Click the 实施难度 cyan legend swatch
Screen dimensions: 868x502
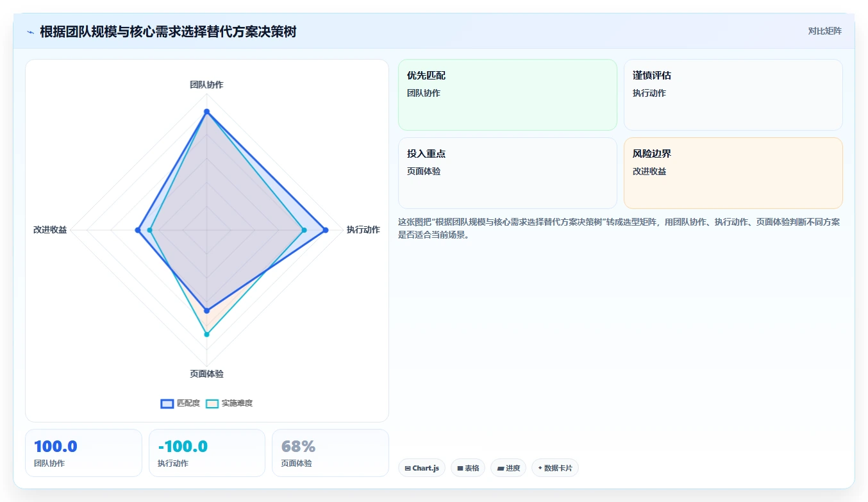(212, 403)
